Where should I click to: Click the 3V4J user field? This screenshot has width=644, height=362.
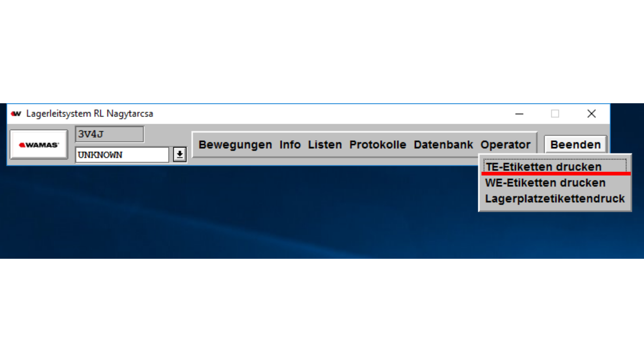109,134
